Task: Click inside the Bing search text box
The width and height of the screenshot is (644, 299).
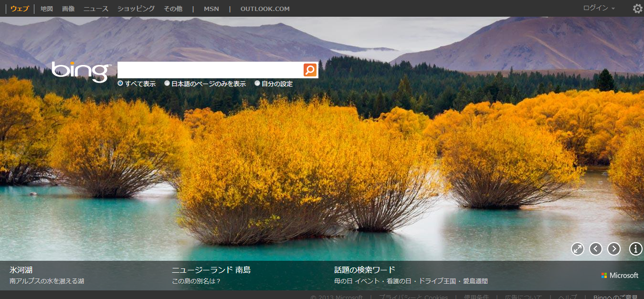Action: click(x=210, y=70)
